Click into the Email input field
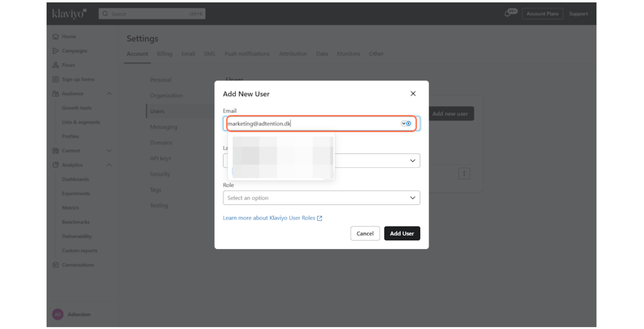This screenshot has width=644, height=329. (x=311, y=123)
